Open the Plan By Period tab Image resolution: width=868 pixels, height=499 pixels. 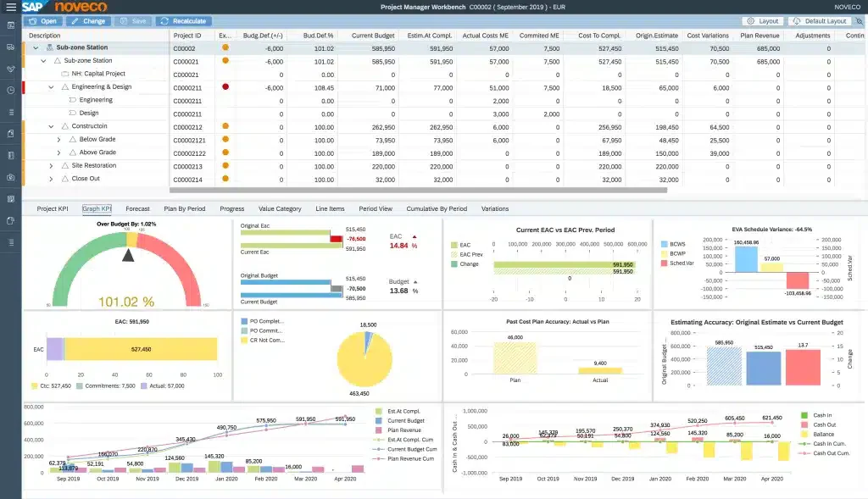184,208
